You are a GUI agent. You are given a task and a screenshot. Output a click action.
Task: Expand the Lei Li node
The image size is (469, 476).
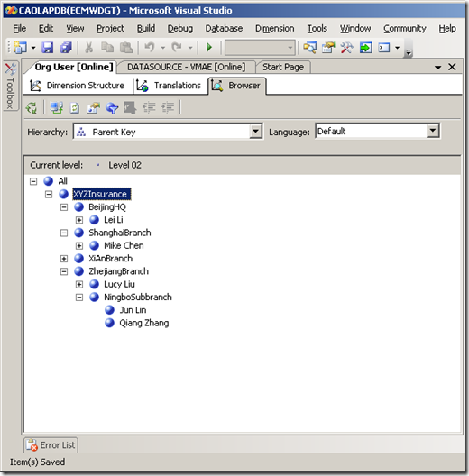tap(79, 220)
